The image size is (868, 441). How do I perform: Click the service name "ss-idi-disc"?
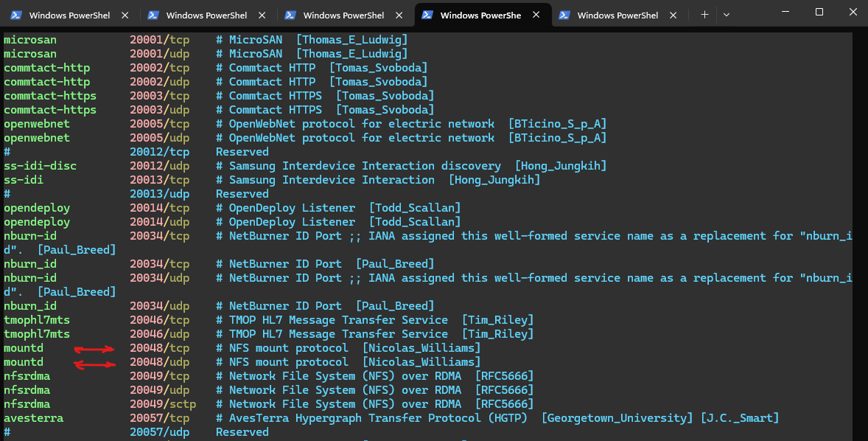[40, 166]
